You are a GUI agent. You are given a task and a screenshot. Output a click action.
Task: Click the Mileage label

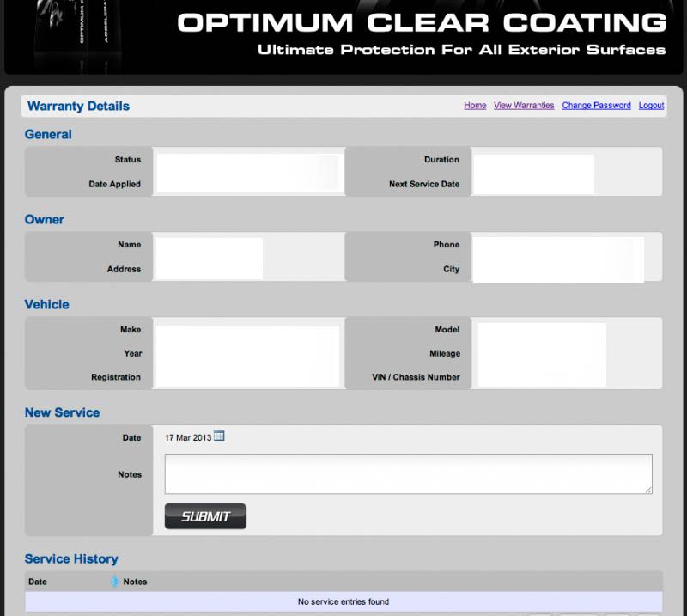point(445,353)
